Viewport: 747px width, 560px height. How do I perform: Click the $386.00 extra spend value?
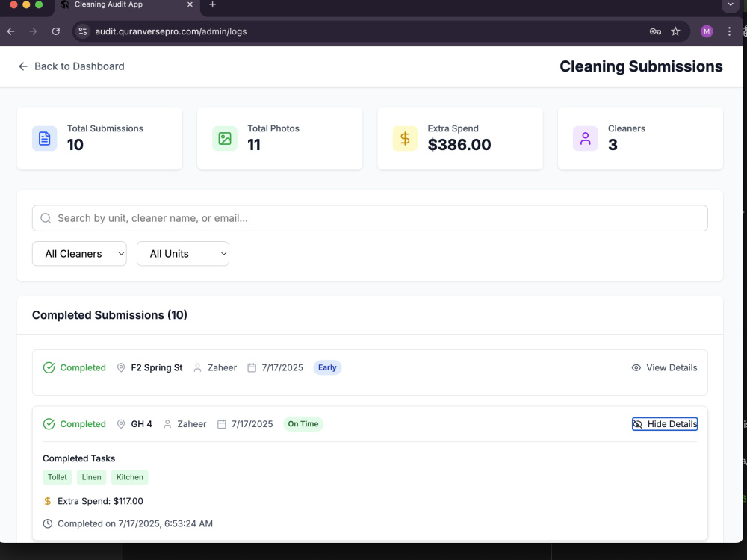[x=459, y=144]
